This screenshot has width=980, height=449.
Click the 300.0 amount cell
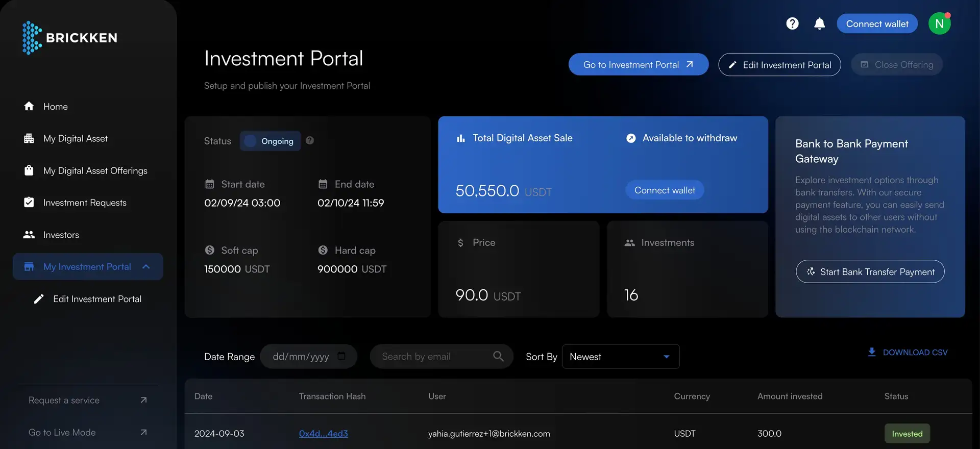click(769, 433)
